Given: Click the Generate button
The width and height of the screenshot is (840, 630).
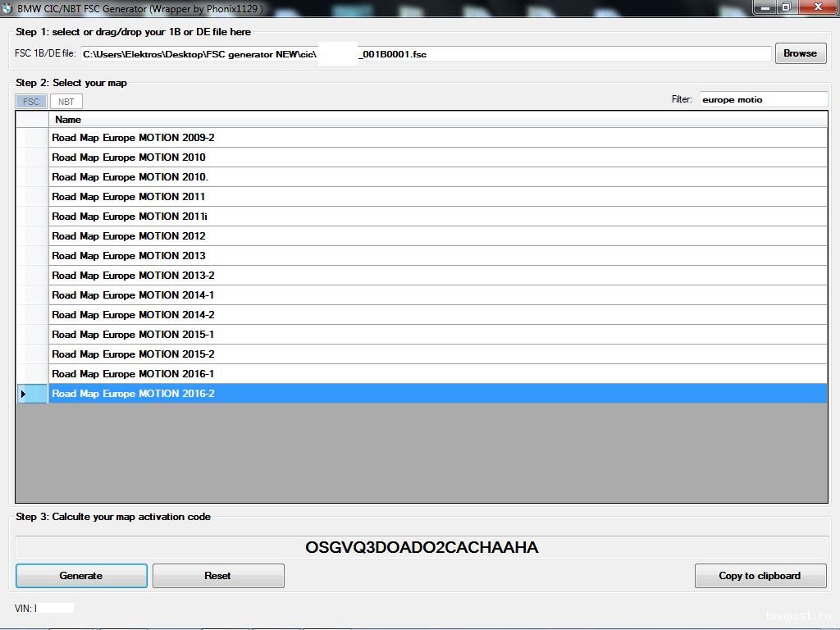Looking at the screenshot, I should 81,576.
